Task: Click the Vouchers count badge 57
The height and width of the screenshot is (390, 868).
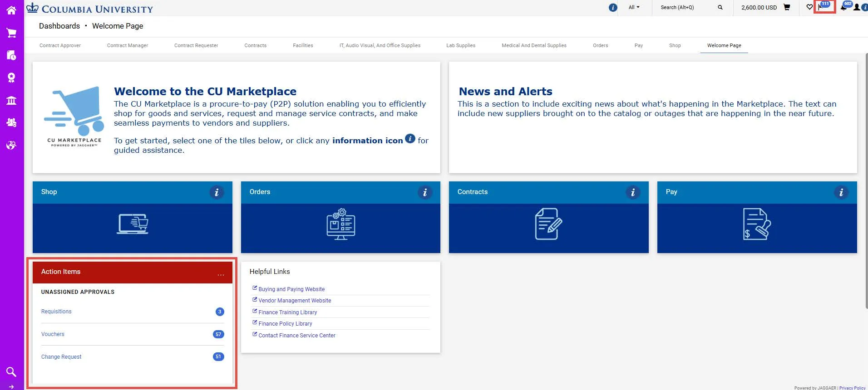Action: tap(218, 334)
